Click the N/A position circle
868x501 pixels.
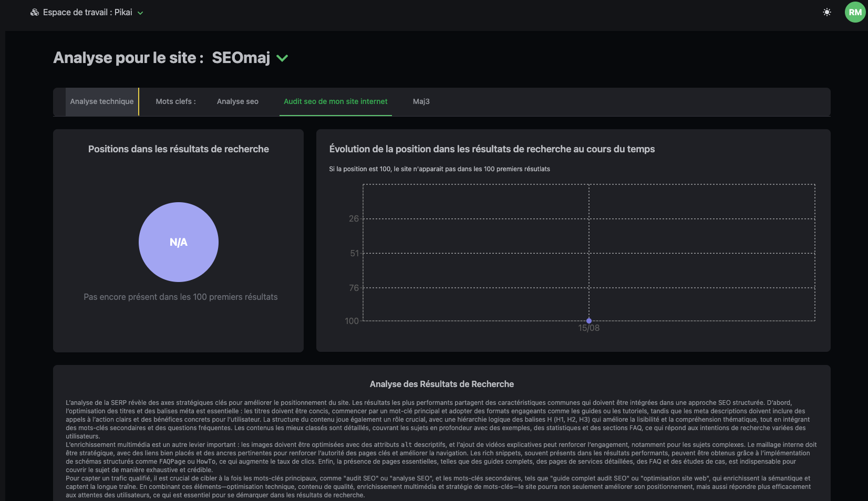pyautogui.click(x=179, y=242)
